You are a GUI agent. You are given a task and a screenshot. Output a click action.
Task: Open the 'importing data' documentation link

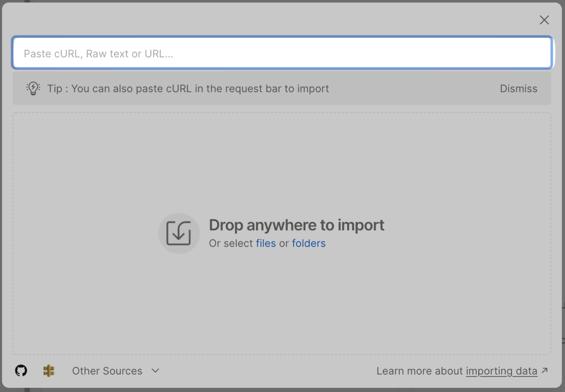click(x=501, y=371)
